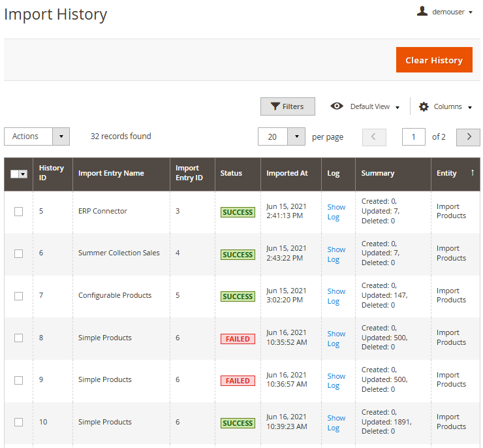Click the FAILED badge on history ID 8
This screenshot has width=483, height=448.
coord(238,339)
